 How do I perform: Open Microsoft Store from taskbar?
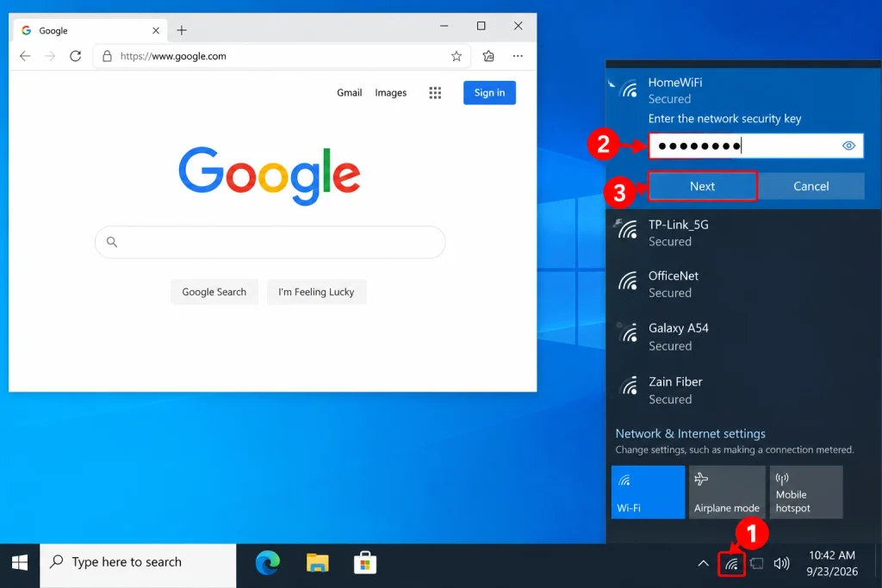365,563
